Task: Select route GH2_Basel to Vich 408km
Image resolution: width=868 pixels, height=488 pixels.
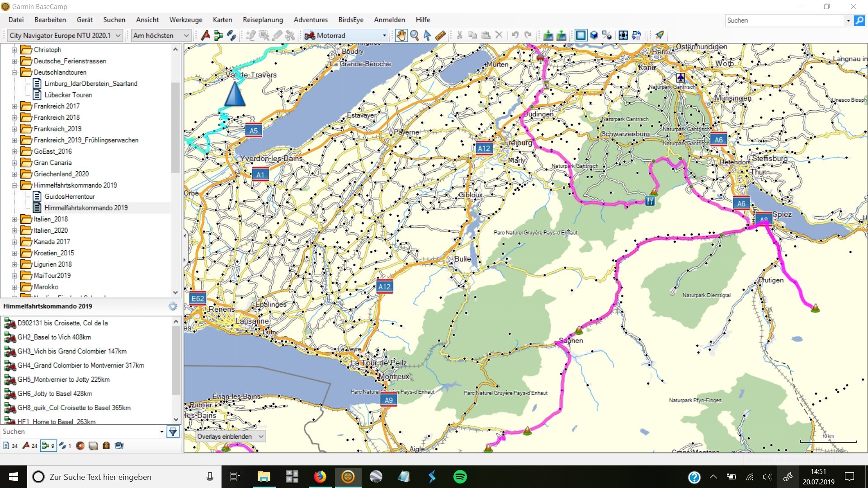Action: [x=54, y=337]
